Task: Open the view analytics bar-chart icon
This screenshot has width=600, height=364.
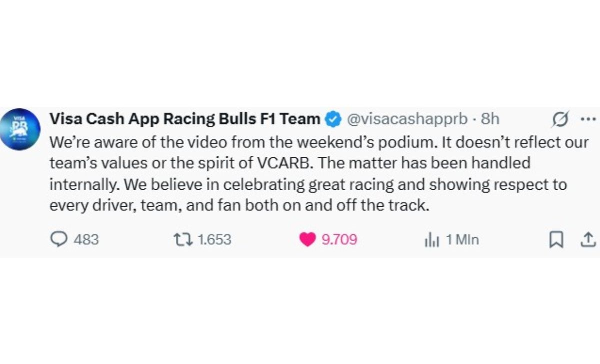Action: click(431, 241)
